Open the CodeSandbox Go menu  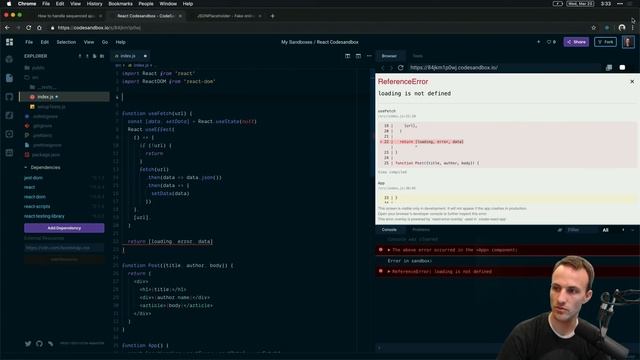[x=105, y=42]
